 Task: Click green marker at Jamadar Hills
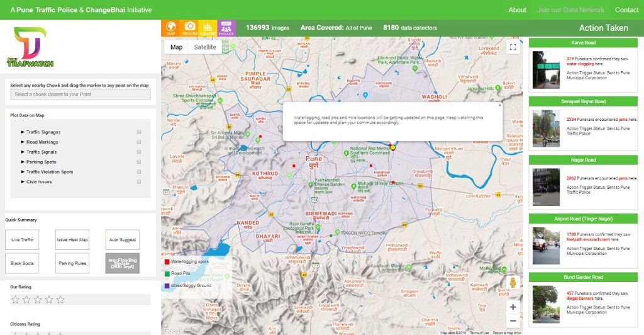click(x=498, y=88)
